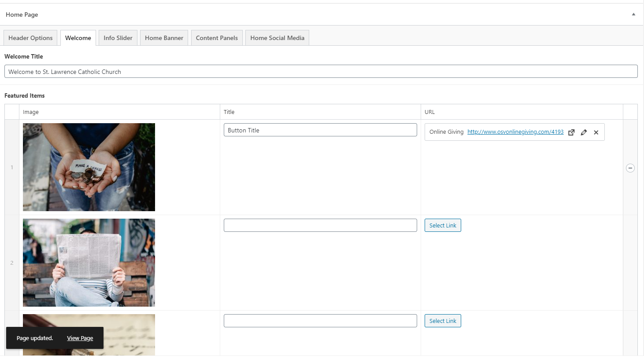Screen dimensions: 644x359
Task: Select the hands holding coins image
Action: pos(89,167)
